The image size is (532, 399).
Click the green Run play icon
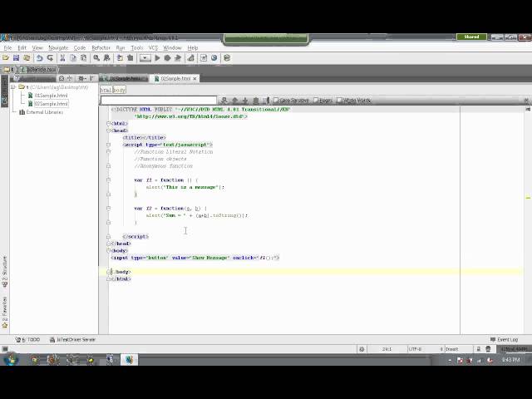(157, 58)
